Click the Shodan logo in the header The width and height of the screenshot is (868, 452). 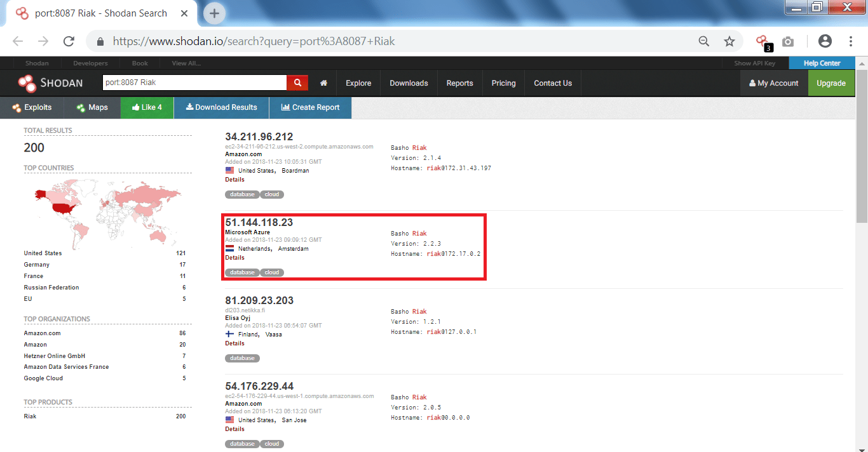[50, 83]
